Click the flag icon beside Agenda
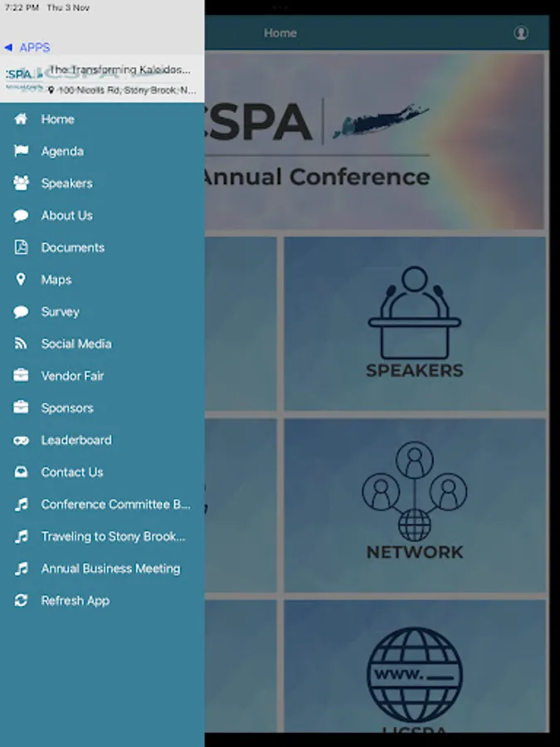The image size is (560, 747). click(x=21, y=151)
